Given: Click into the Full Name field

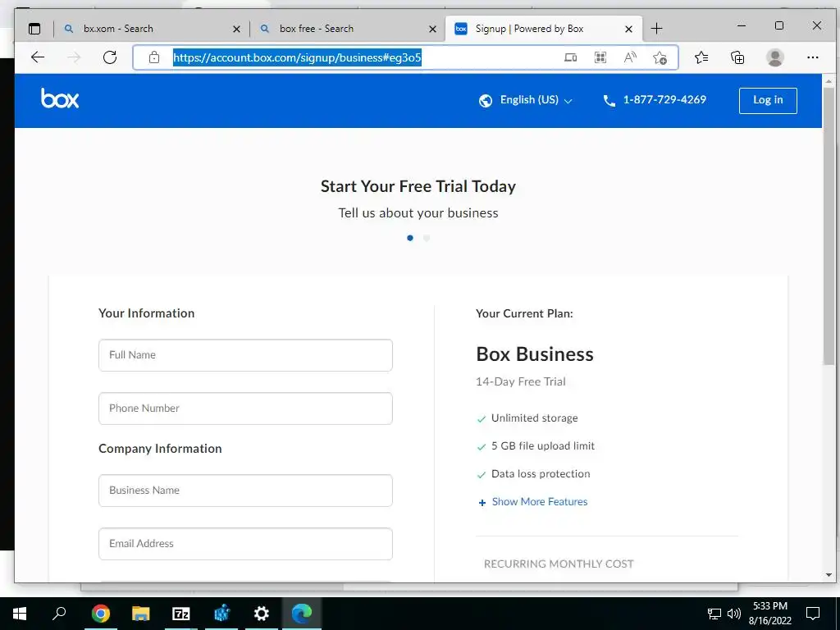Looking at the screenshot, I should (245, 355).
